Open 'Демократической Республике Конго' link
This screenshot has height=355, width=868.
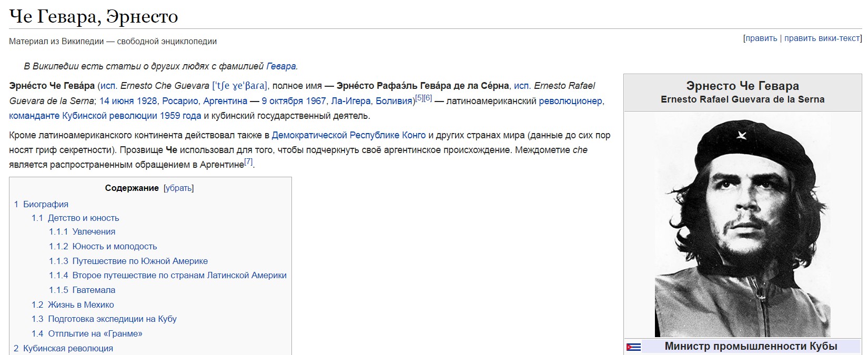coord(349,135)
